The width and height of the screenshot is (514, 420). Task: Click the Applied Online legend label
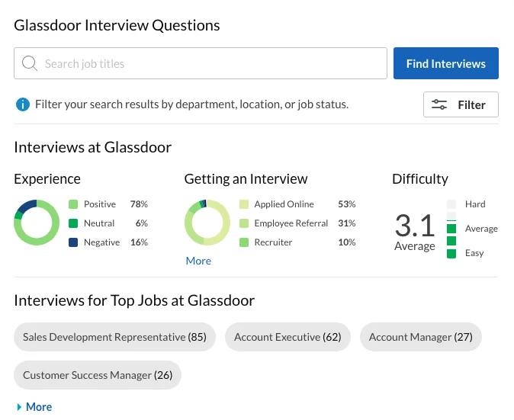tap(284, 204)
